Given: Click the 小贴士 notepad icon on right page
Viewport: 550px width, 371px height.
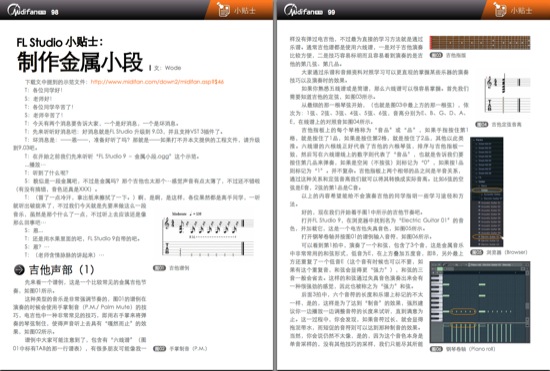Looking at the screenshot, I should coord(499,9).
